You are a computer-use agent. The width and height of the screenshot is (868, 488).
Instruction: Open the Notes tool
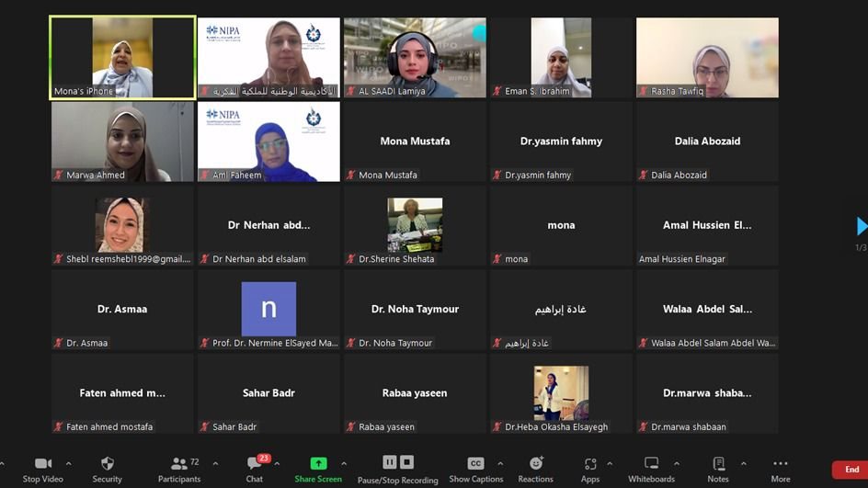[x=718, y=464]
